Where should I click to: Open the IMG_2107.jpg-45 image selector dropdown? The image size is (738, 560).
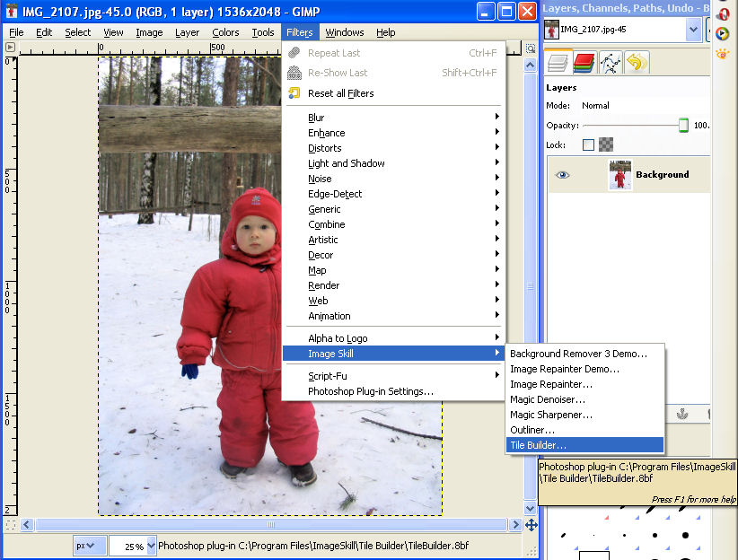[x=694, y=29]
